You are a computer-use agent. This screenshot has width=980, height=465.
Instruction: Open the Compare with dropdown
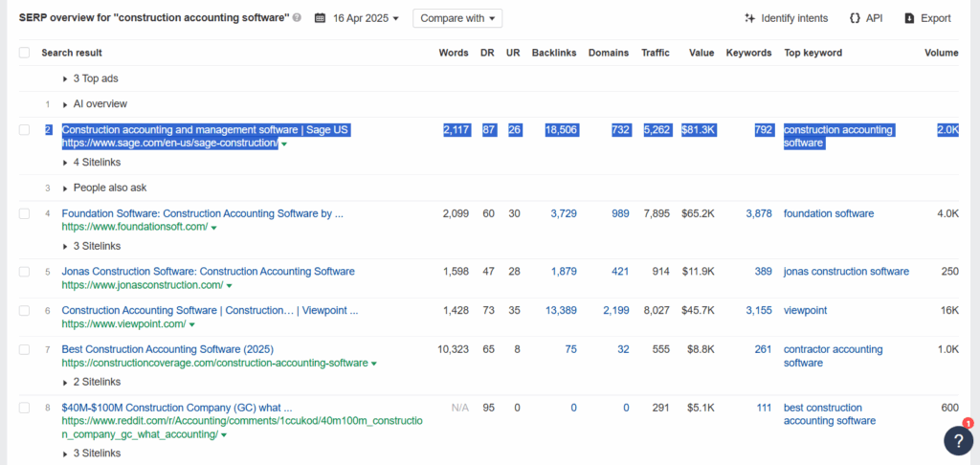pyautogui.click(x=457, y=18)
